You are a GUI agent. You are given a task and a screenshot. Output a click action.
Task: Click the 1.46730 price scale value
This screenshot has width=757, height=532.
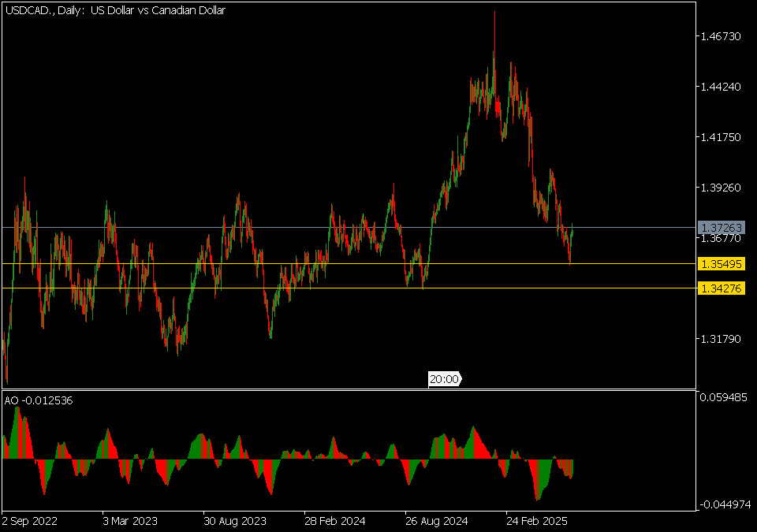[x=721, y=37]
